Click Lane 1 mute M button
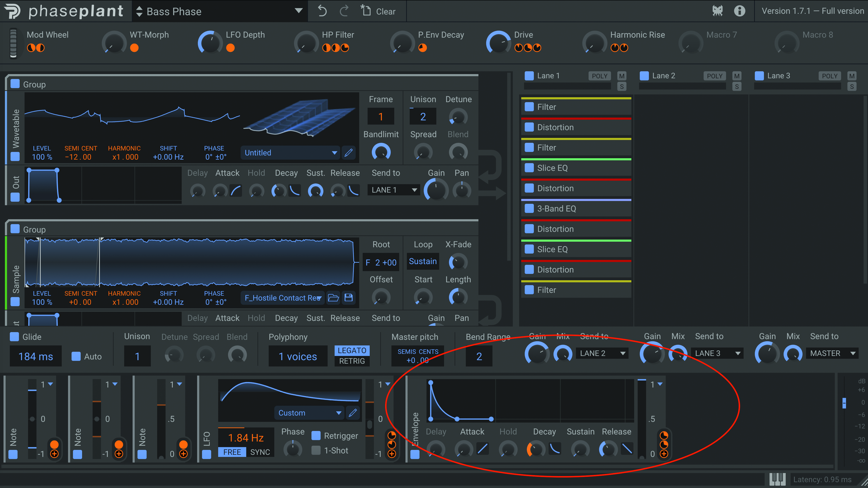This screenshot has height=488, width=868. (x=622, y=76)
